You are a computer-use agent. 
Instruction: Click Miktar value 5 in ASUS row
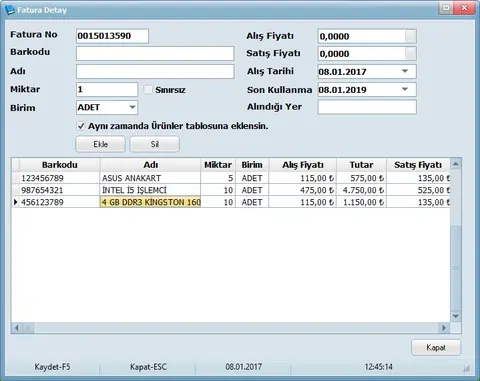(218, 178)
